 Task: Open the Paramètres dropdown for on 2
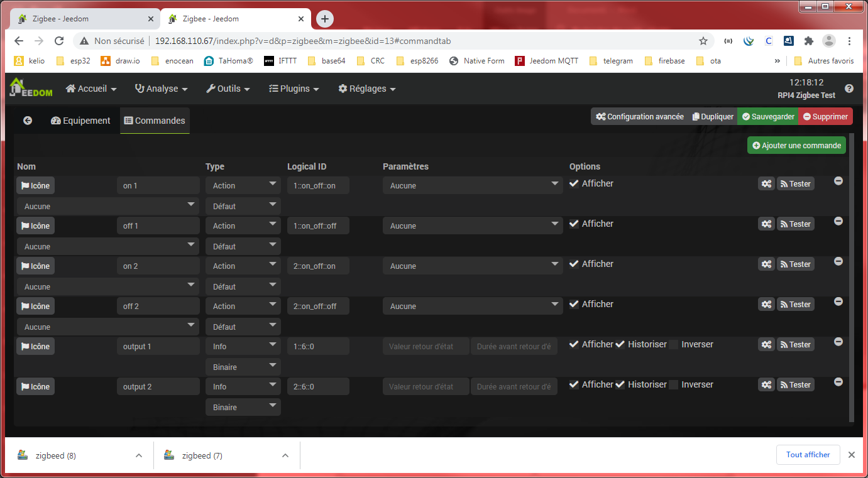pos(473,266)
